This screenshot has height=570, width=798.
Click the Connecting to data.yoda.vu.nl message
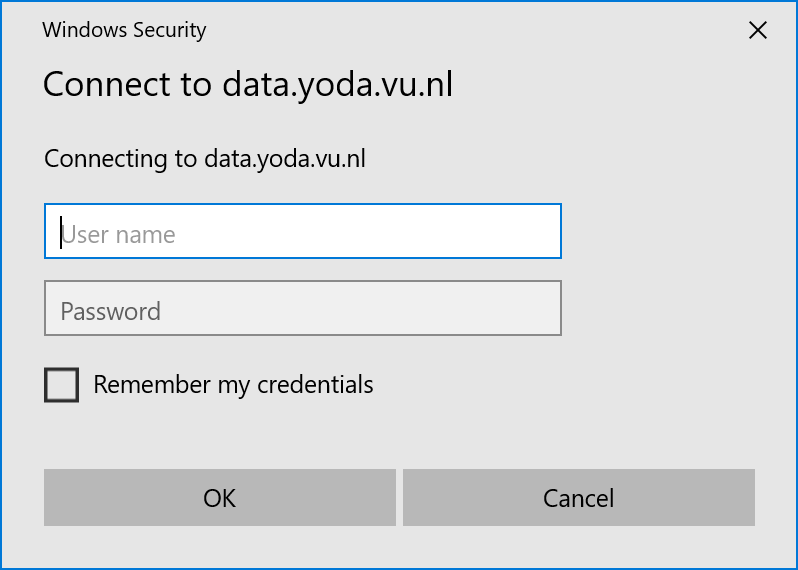click(x=205, y=158)
